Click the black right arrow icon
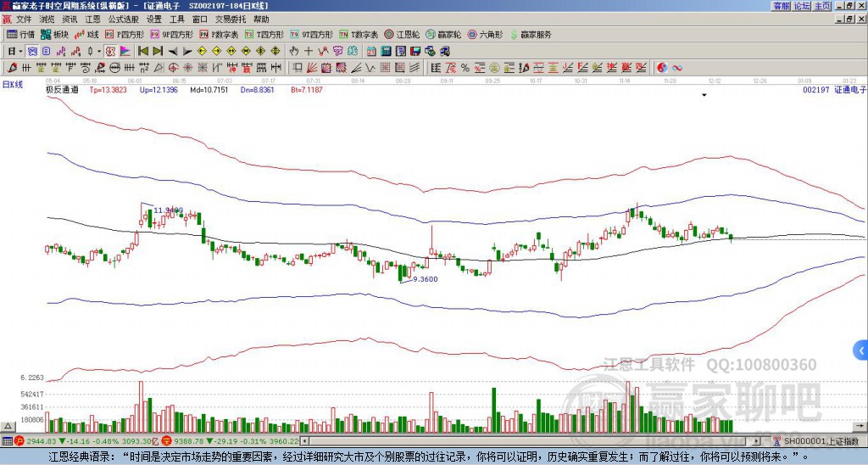 point(187,52)
